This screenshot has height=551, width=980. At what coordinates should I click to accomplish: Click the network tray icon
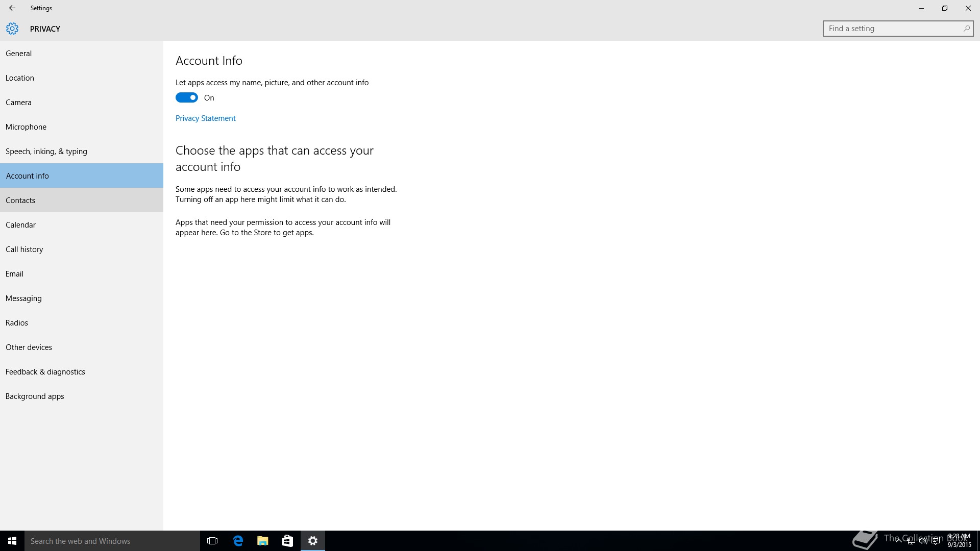pyautogui.click(x=911, y=541)
